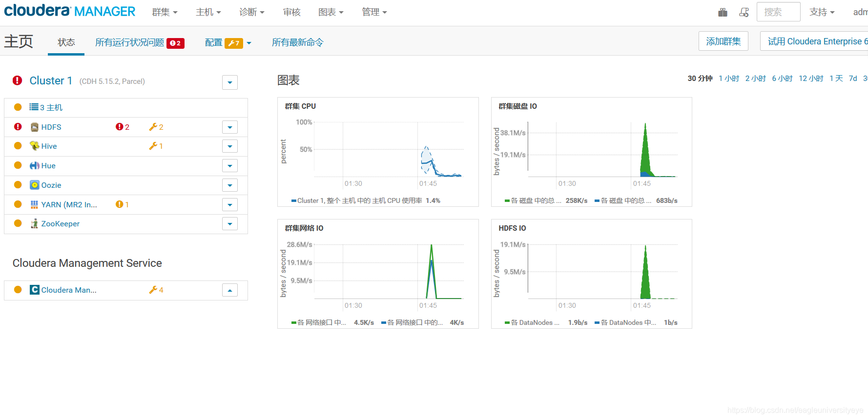This screenshot has height=419, width=868.
Task: Click hosts row orange status dot
Action: pyautogui.click(x=18, y=107)
